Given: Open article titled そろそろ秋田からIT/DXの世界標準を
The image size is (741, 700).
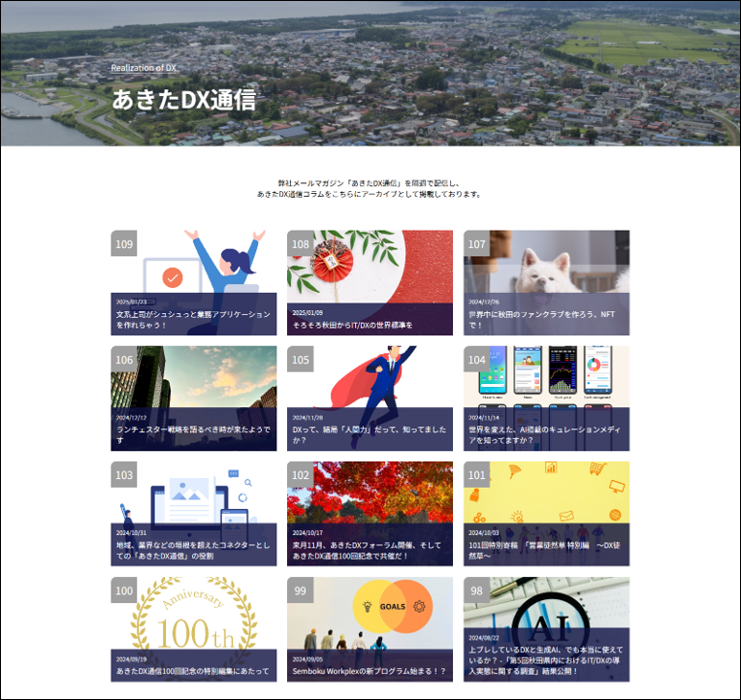Looking at the screenshot, I should [x=352, y=325].
